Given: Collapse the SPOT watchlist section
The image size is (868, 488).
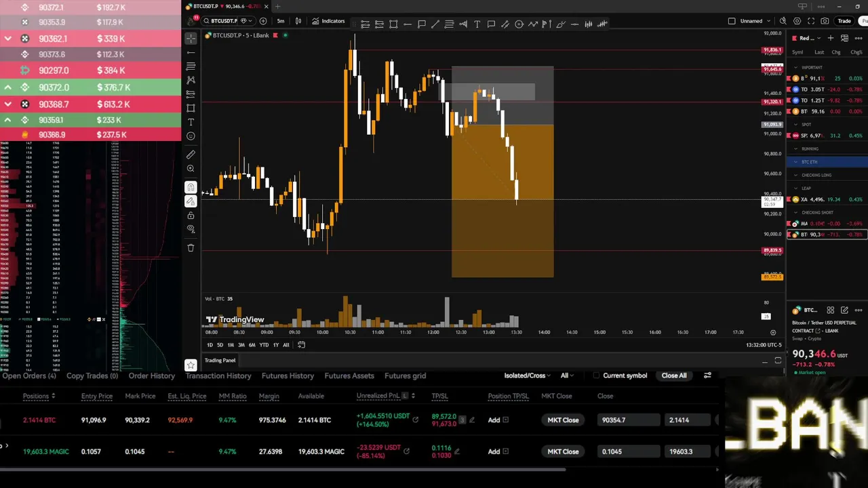Looking at the screenshot, I should [796, 125].
